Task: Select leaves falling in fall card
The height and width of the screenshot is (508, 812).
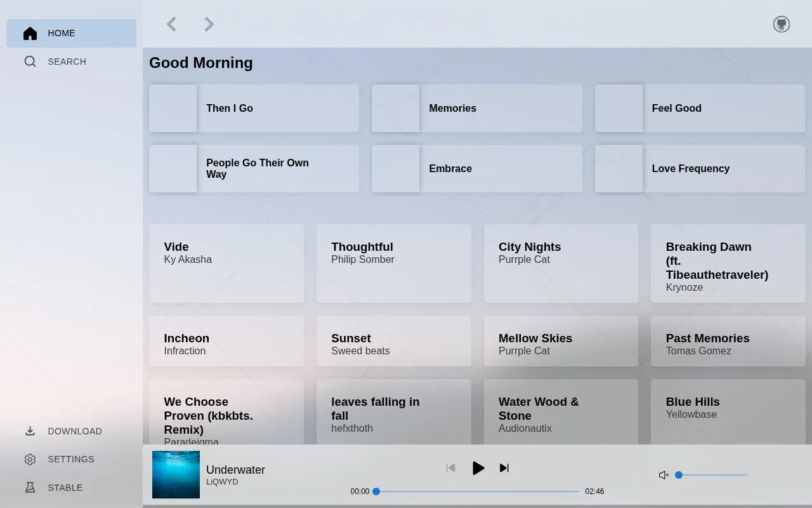Action: click(394, 412)
